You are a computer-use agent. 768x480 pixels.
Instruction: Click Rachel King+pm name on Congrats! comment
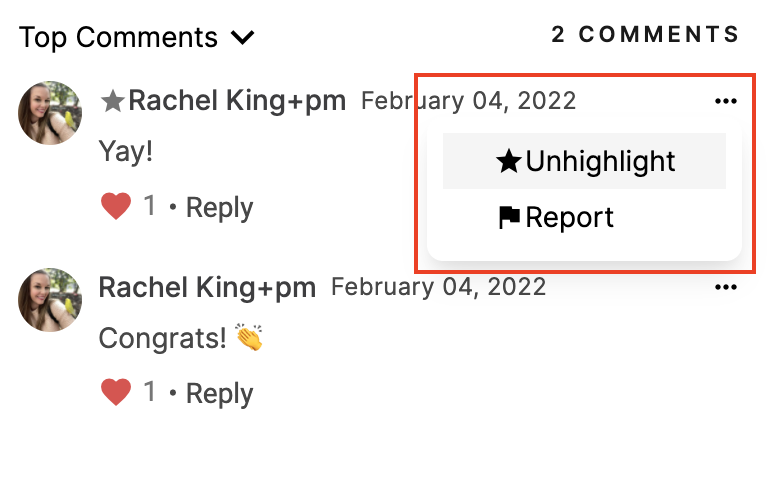point(207,287)
